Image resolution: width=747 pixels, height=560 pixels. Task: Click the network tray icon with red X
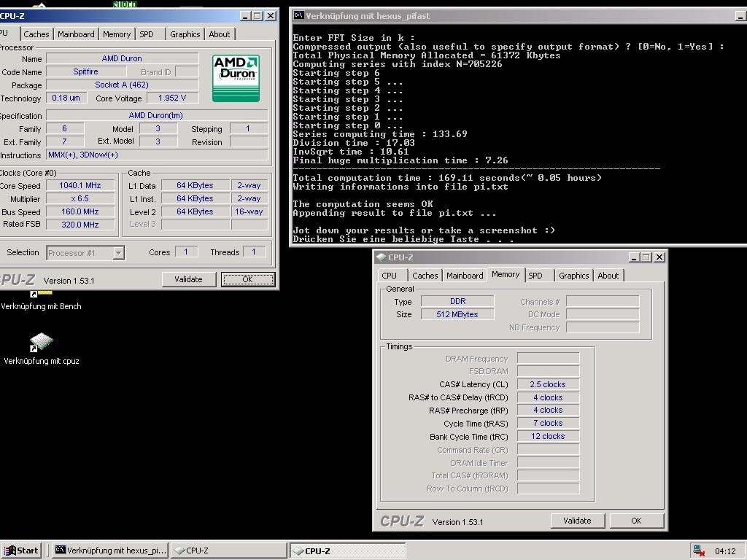[699, 551]
